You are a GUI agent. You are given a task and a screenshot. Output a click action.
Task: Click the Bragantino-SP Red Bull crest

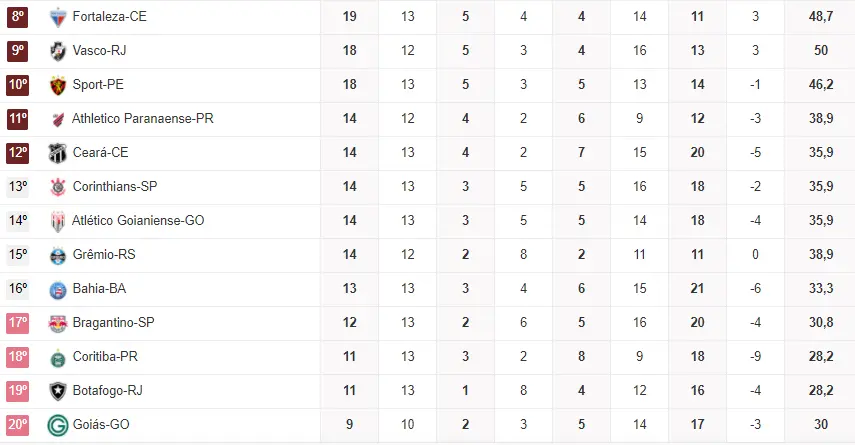57,323
